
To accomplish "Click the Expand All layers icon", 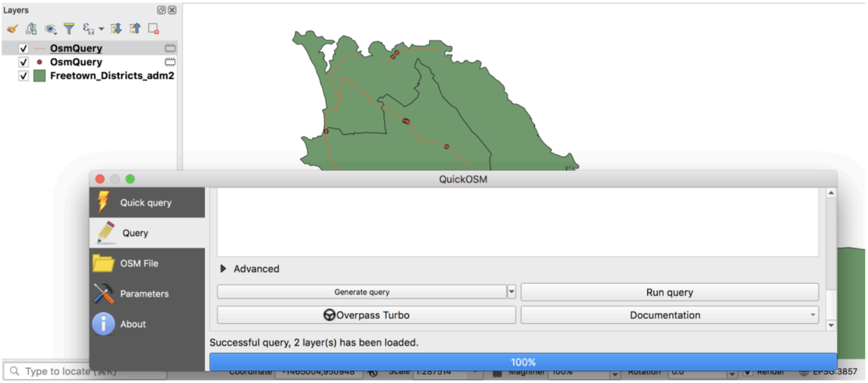I will point(116,29).
